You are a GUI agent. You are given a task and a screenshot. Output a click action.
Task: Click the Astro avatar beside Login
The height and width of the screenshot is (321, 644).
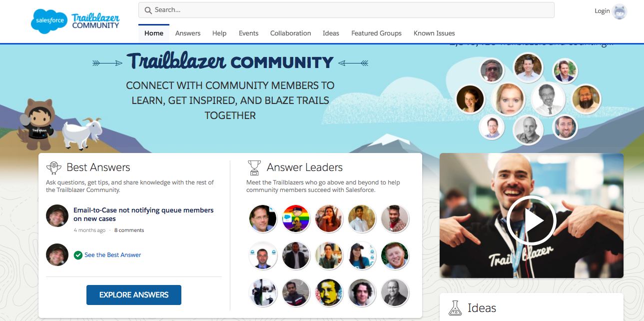620,11
